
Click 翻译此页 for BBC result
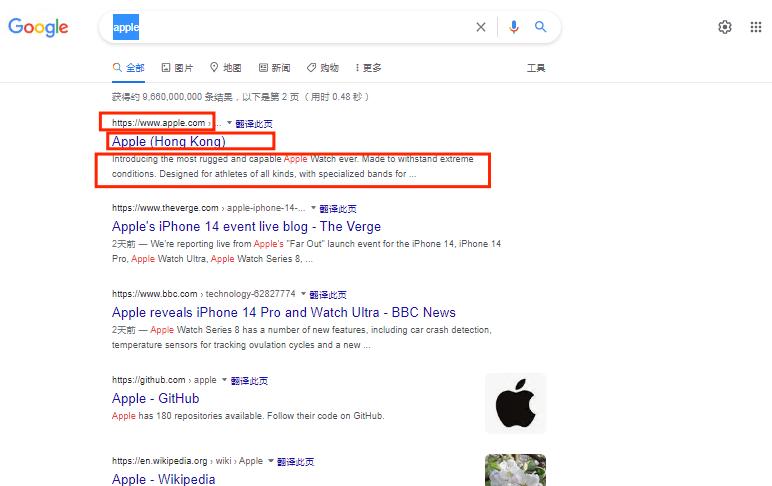pos(328,294)
